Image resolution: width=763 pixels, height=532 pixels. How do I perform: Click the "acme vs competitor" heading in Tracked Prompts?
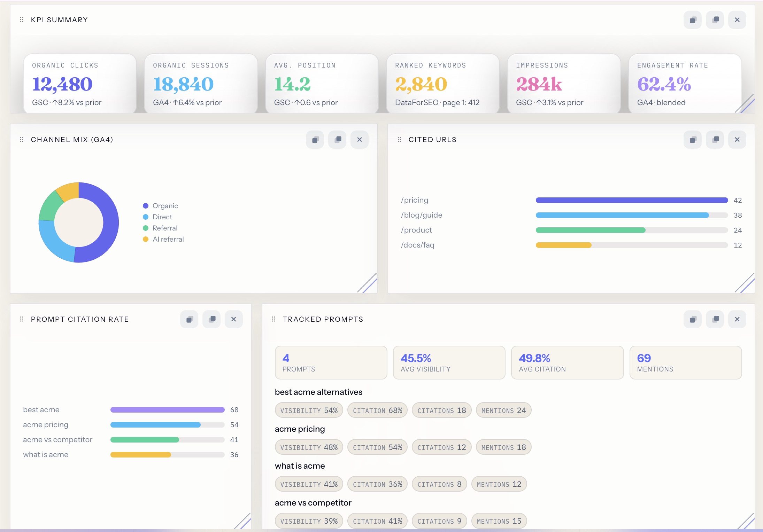point(313,503)
